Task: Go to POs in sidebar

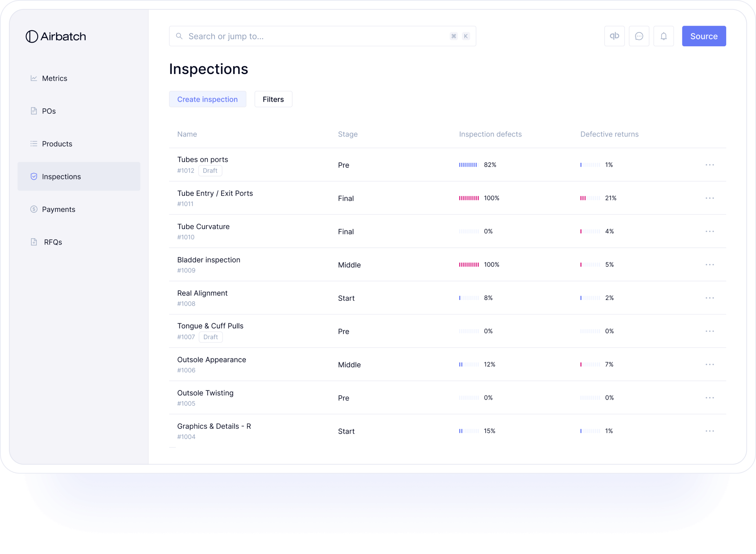Action: pos(49,111)
